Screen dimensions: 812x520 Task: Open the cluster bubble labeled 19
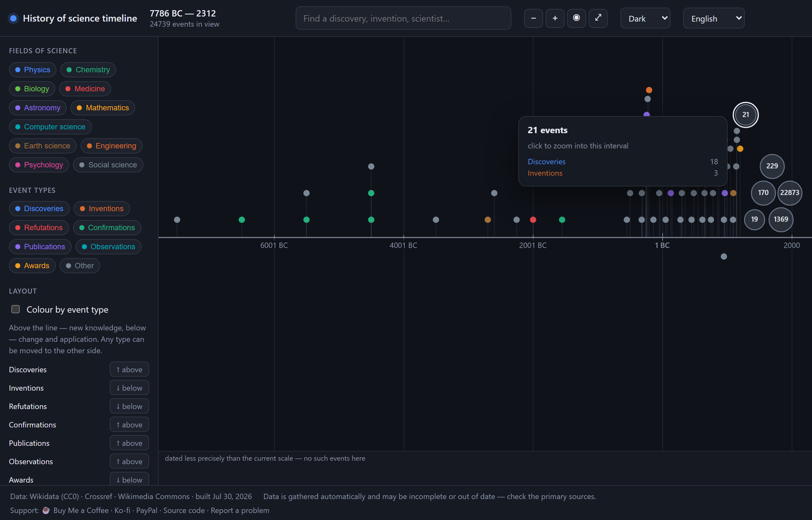pos(754,219)
